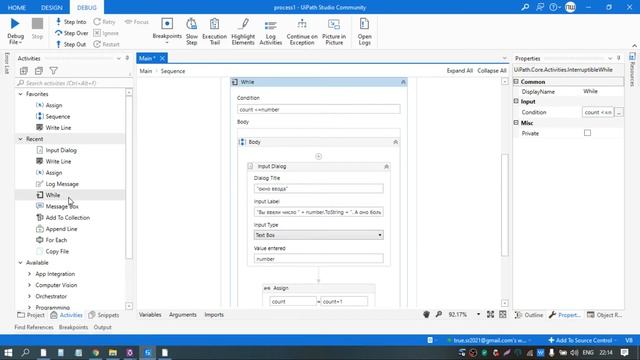Image resolution: width=640 pixels, height=360 pixels.
Task: Toggle Execution Trail option
Action: (214, 31)
